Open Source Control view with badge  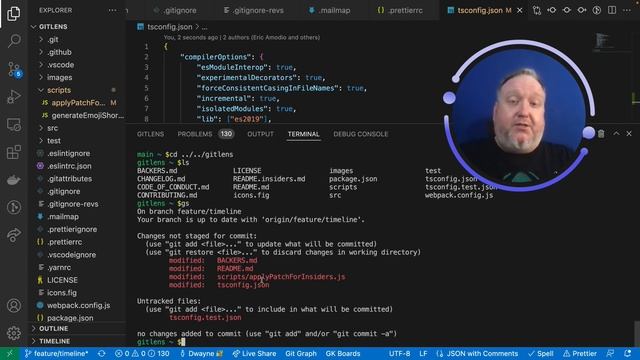14,69
